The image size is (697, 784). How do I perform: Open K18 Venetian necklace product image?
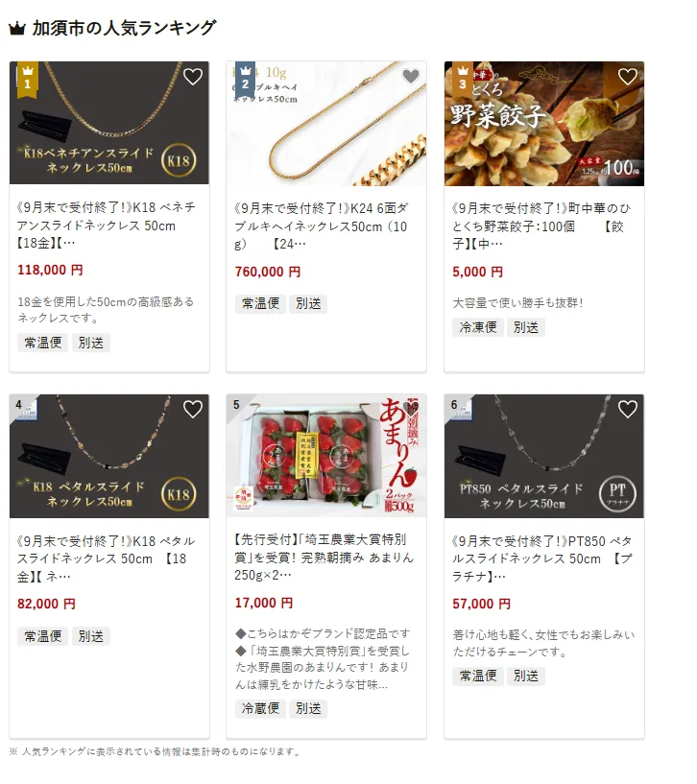coord(109,123)
